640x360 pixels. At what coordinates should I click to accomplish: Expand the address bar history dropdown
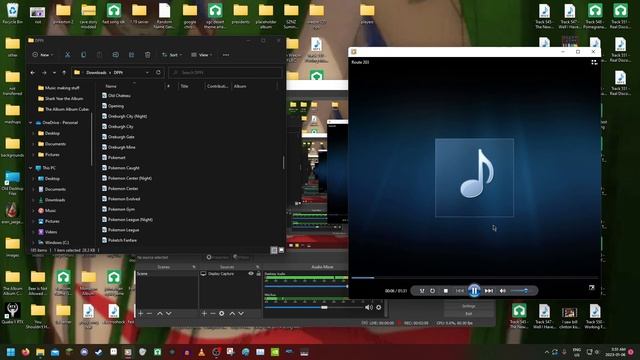pyautogui.click(x=147, y=73)
